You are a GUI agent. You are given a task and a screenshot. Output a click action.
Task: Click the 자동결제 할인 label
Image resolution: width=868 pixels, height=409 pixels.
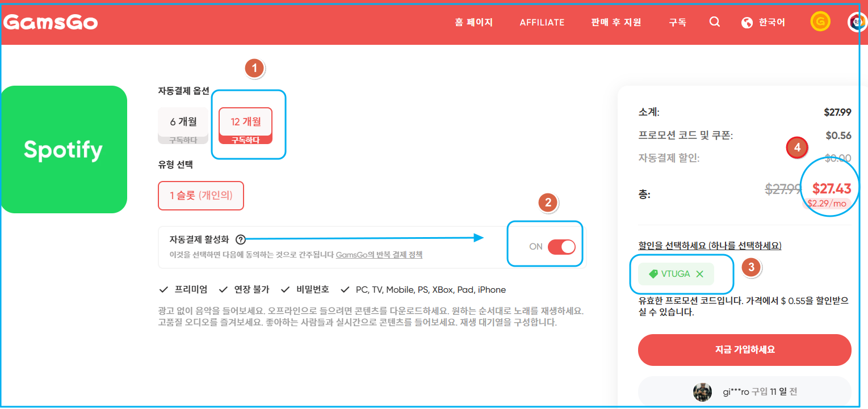click(x=669, y=158)
